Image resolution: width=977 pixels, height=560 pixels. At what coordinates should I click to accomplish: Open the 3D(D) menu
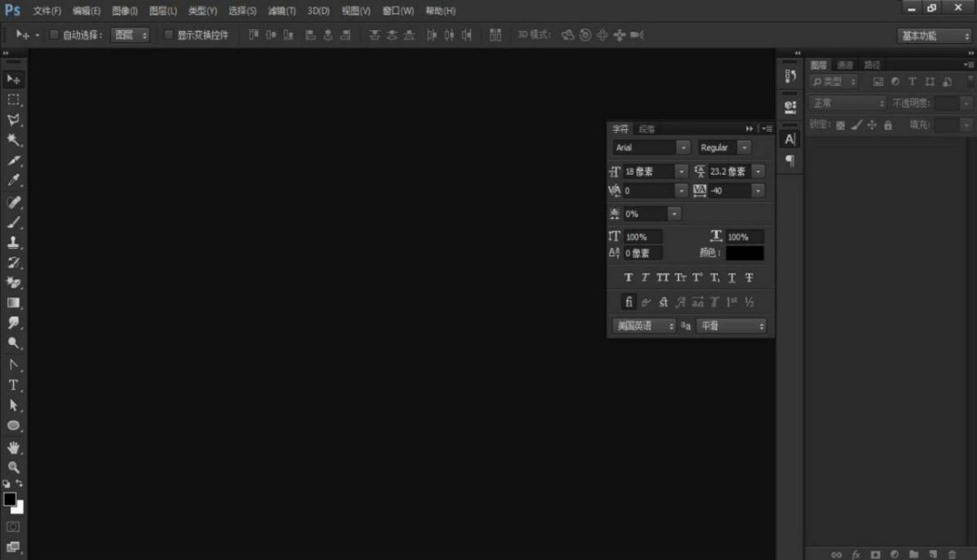coord(318,11)
